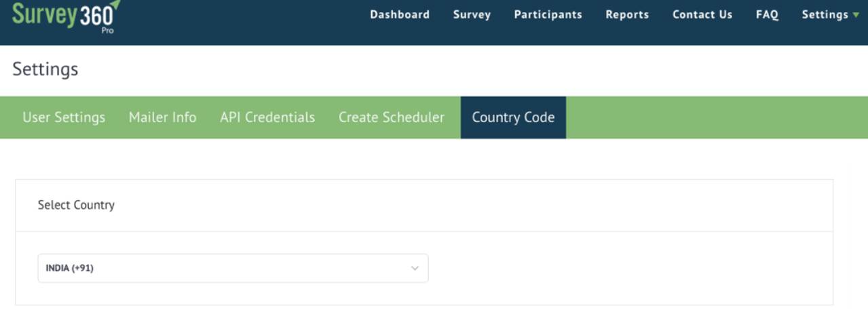Open the INDIA (+91) country dropdown
868x319 pixels.
click(x=233, y=268)
